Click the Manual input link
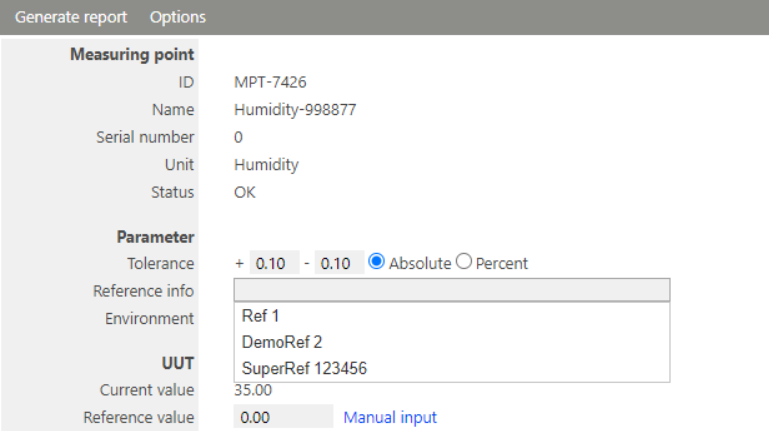Image resolution: width=769 pixels, height=431 pixels. tap(390, 417)
